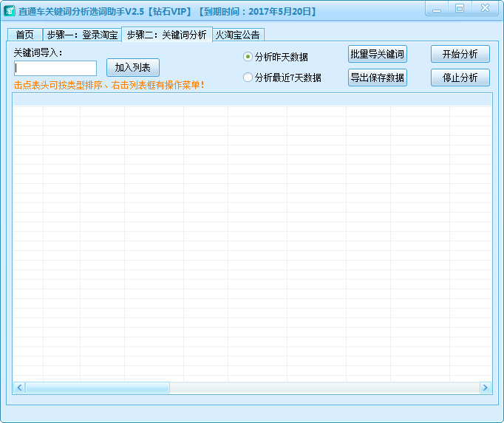Viewport: 504px width, 423px height.
Task: Open the 步骤一：登录淘宝 tab
Action: [x=81, y=35]
